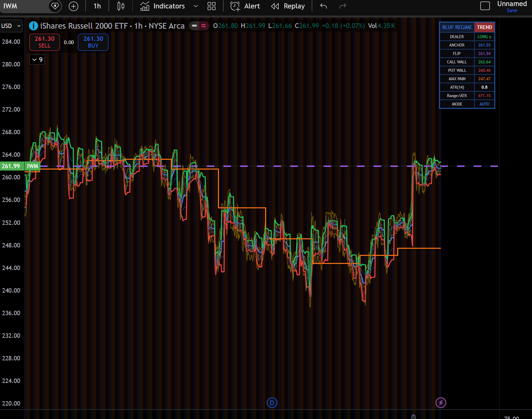Open the candlestick chart style selector
The image size is (532, 419).
121,6
